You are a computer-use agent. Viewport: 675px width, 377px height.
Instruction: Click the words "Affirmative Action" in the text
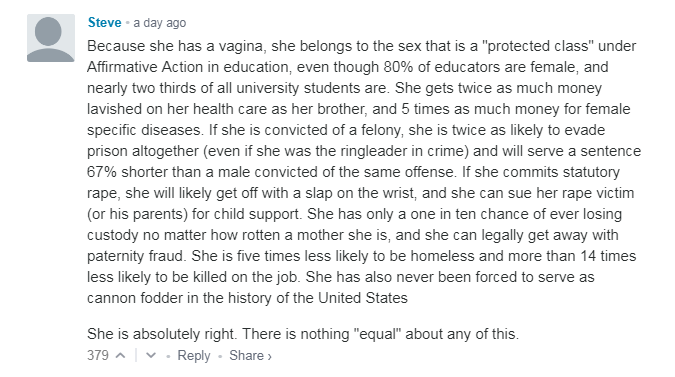(145, 67)
